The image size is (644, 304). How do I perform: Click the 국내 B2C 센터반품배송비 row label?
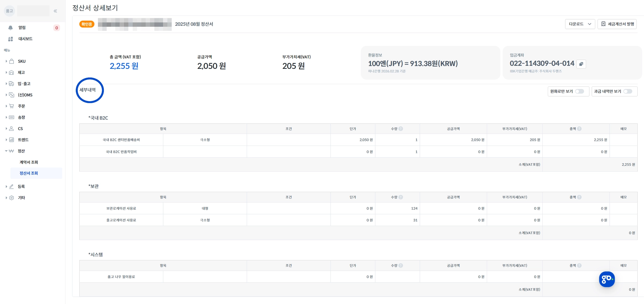(121, 140)
